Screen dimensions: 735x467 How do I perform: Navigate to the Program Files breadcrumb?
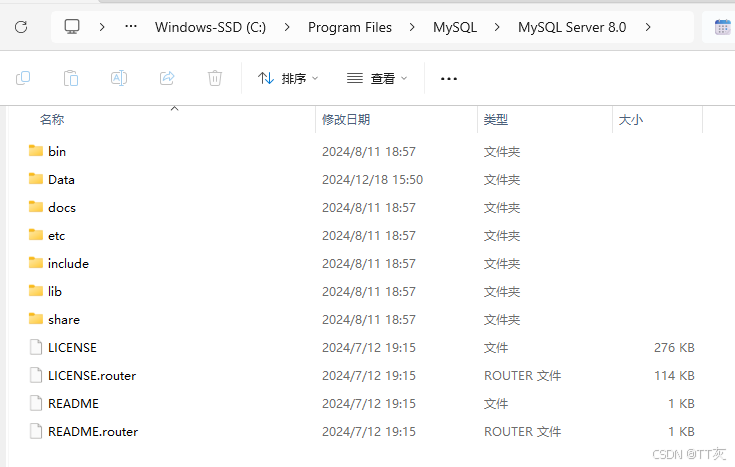350,27
